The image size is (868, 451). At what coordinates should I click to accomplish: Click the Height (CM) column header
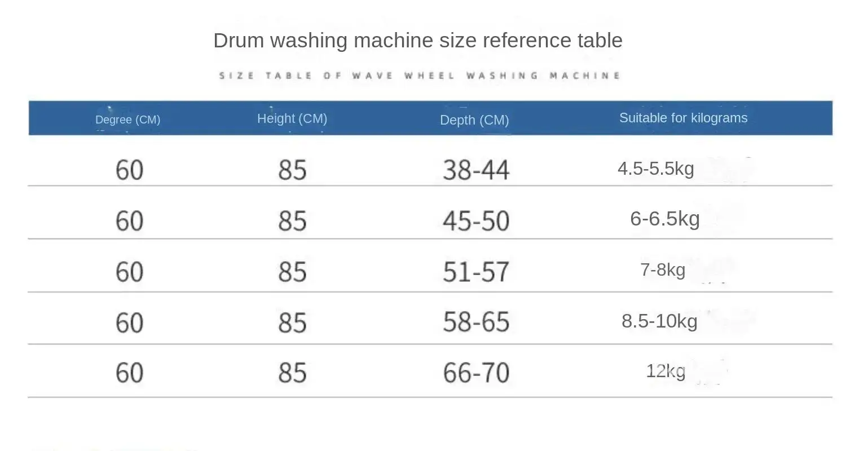pyautogui.click(x=292, y=118)
